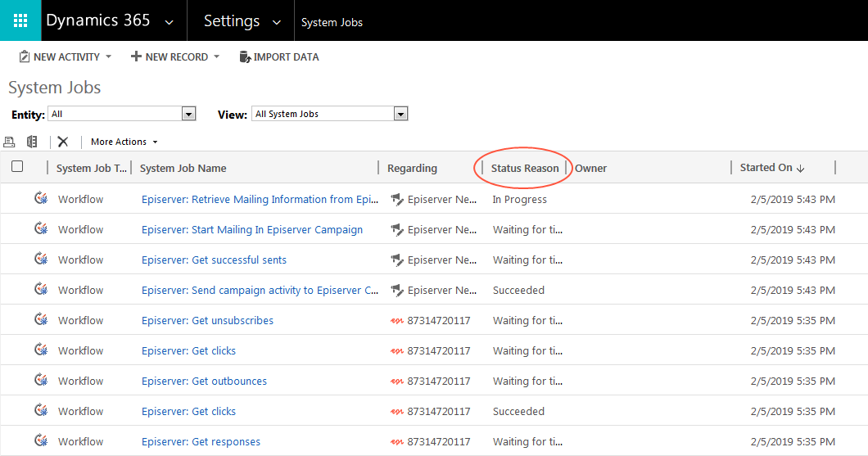
Task: Click Succeeded status in Send campaign activity row
Action: (x=518, y=290)
